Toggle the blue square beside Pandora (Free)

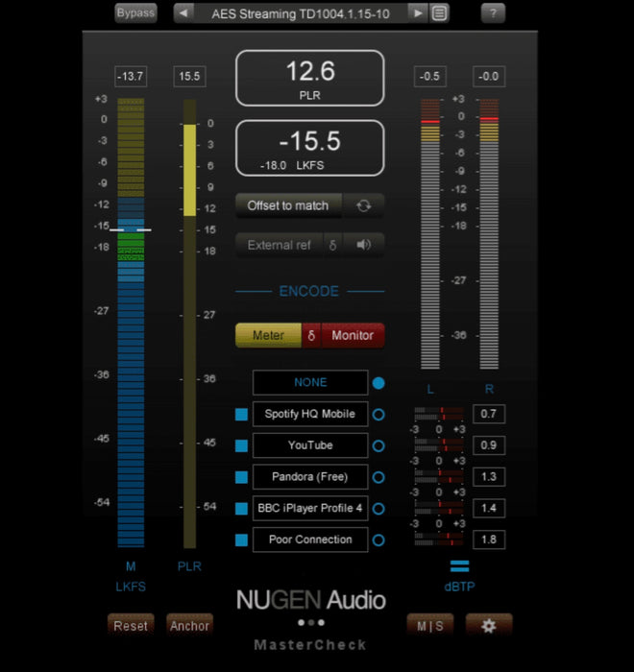tap(241, 477)
